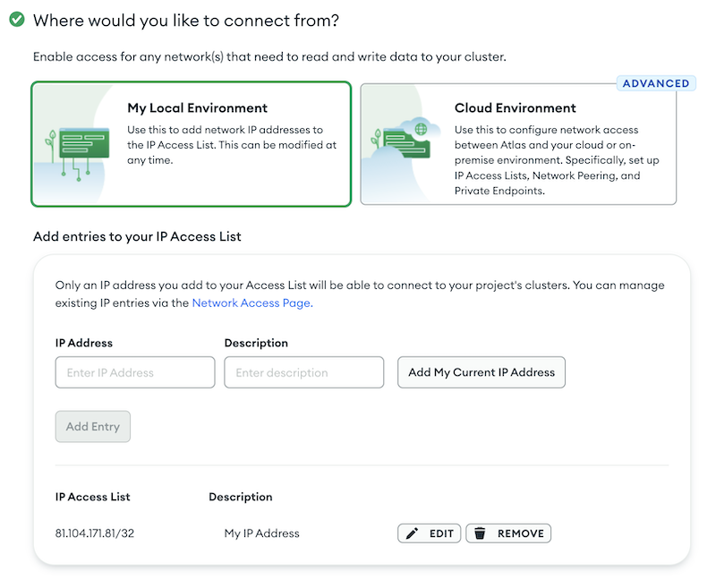Click the green checkmark icon beside the heading
716x588 pixels.
(17, 20)
